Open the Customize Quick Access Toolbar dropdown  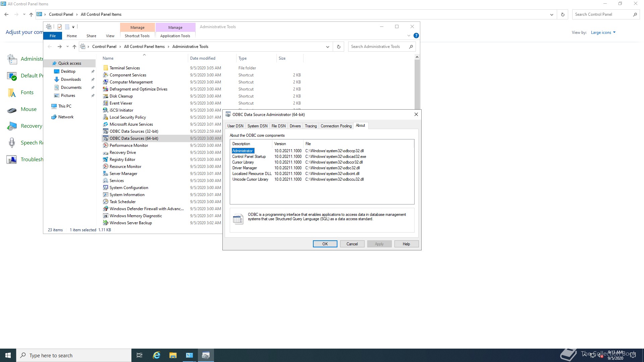pyautogui.click(x=73, y=27)
